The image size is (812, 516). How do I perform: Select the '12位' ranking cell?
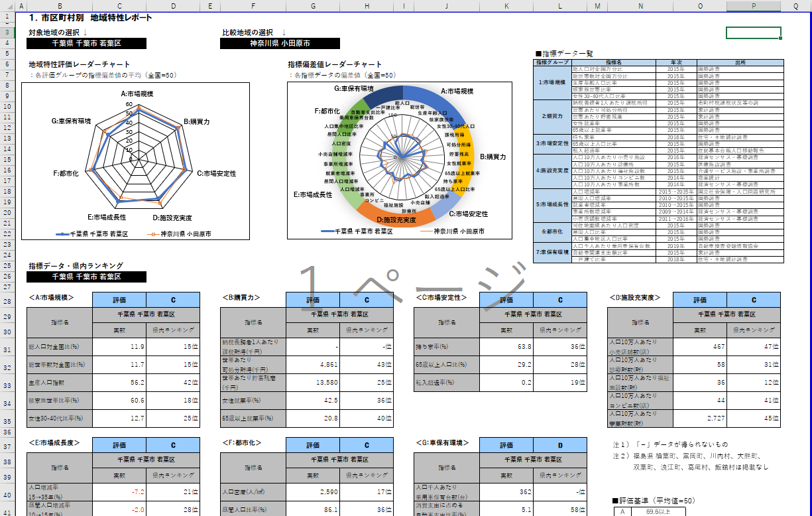754,383
